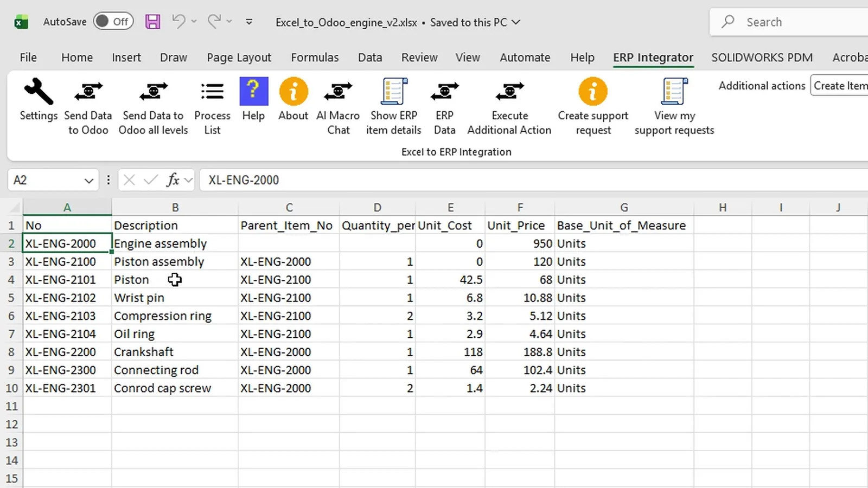
Task: Click the Select All corner triangle
Action: coord(14,207)
